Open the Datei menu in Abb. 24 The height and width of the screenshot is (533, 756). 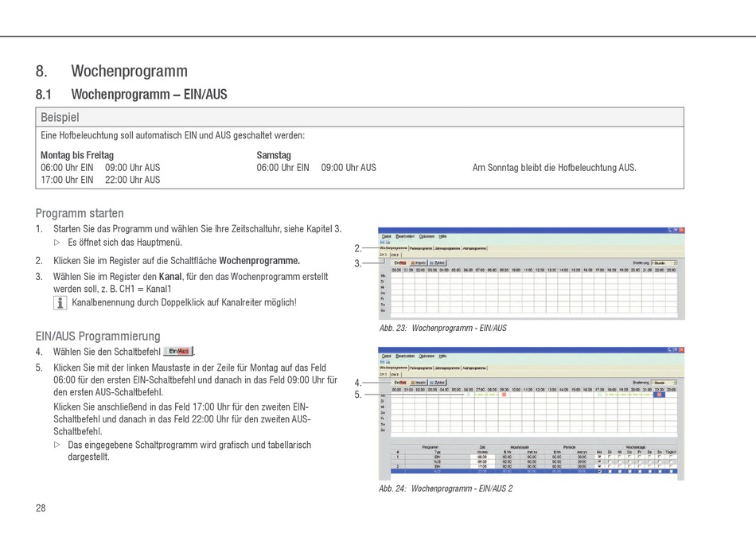click(387, 356)
